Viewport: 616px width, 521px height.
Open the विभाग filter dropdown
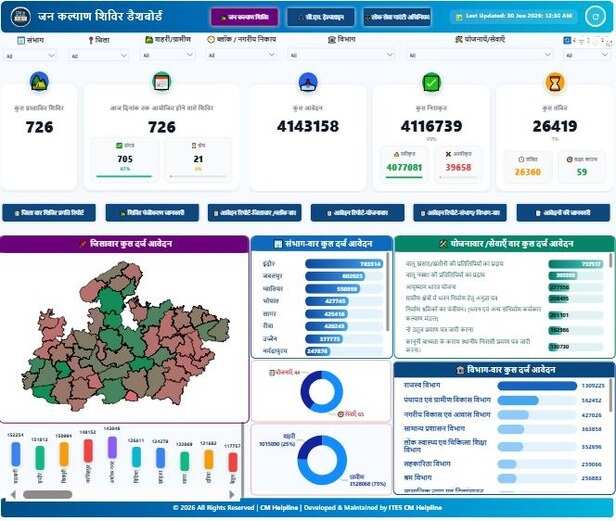pos(341,55)
